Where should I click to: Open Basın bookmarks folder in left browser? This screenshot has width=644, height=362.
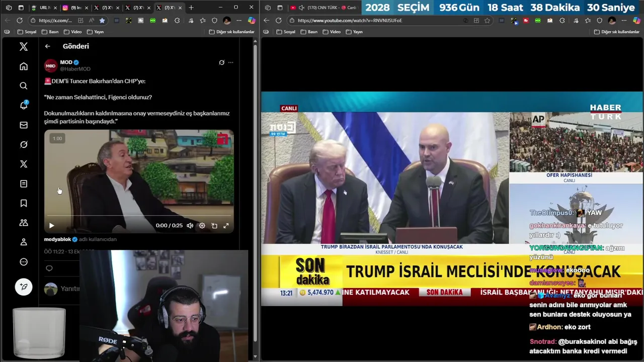pos(50,32)
